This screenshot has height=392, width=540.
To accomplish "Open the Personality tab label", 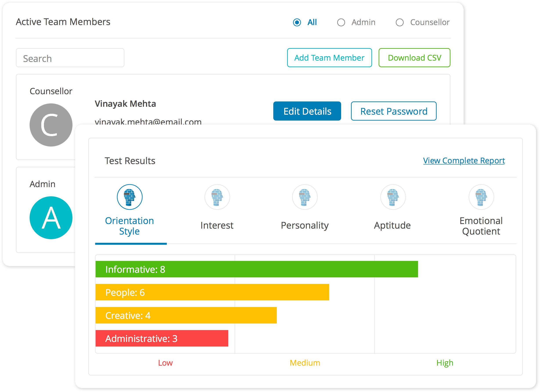I will click(x=304, y=225).
